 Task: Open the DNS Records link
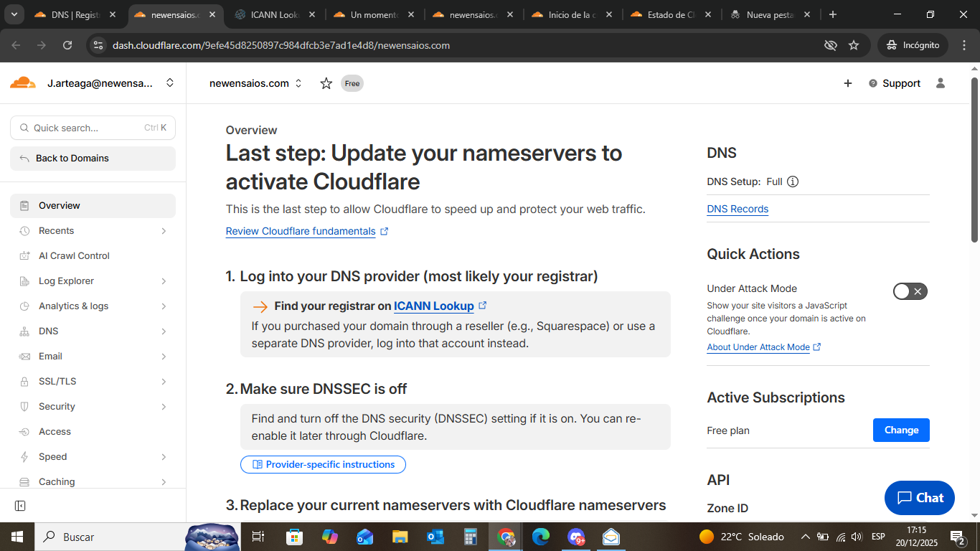pos(738,209)
